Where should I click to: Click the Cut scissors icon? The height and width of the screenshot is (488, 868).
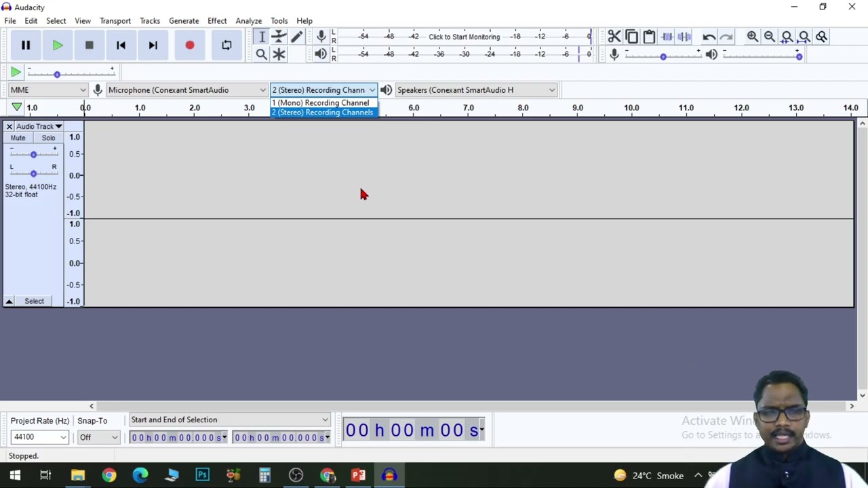[x=614, y=37]
